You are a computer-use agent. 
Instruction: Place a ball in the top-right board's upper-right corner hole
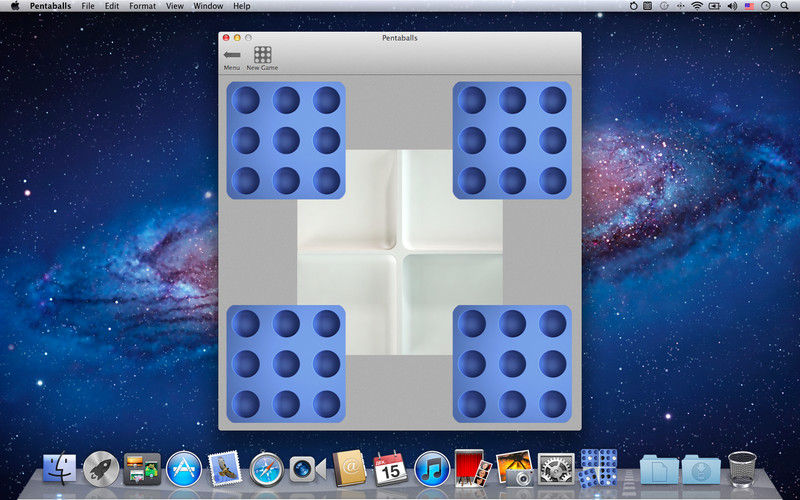pyautogui.click(x=552, y=100)
